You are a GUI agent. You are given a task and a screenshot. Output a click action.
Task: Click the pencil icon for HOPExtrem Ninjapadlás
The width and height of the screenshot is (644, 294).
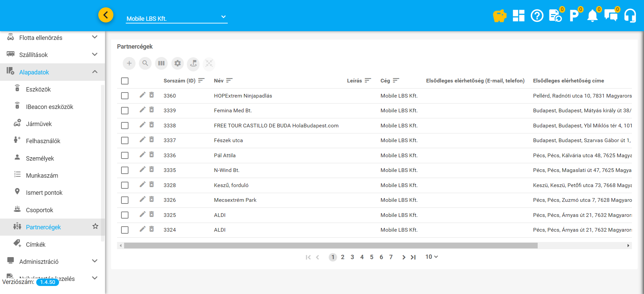coord(143,95)
